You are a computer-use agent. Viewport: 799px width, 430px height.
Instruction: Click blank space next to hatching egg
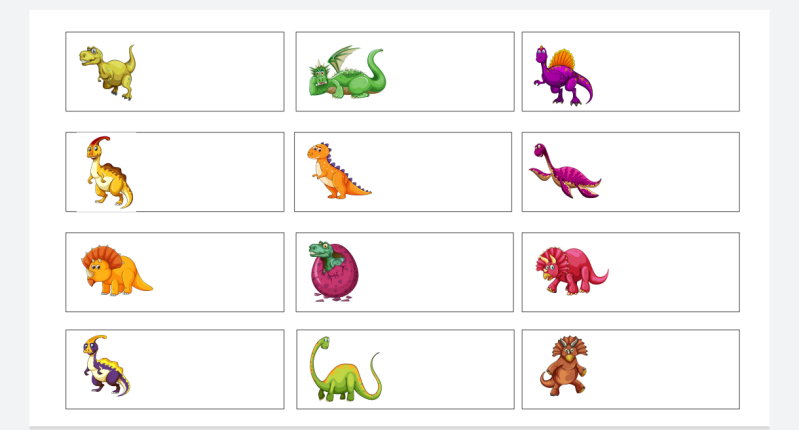[x=436, y=272]
